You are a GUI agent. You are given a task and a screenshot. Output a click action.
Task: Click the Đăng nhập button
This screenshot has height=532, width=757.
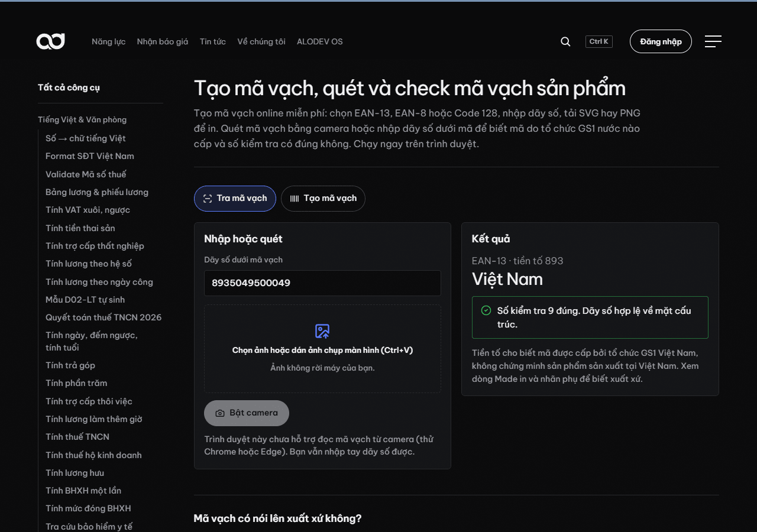(x=661, y=41)
